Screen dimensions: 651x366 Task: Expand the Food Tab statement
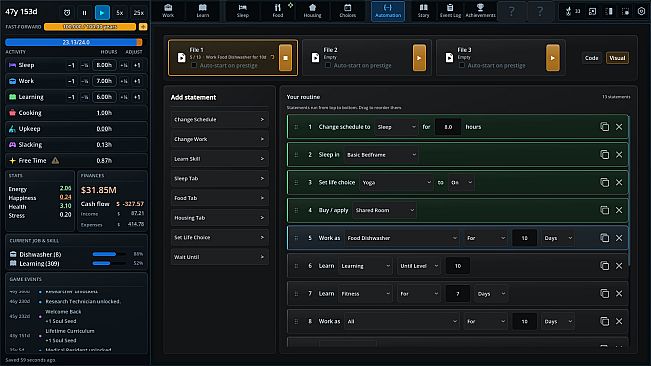pyautogui.click(x=219, y=198)
